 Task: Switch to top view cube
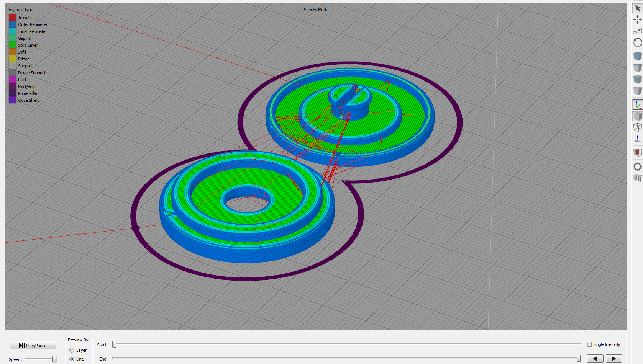click(638, 68)
